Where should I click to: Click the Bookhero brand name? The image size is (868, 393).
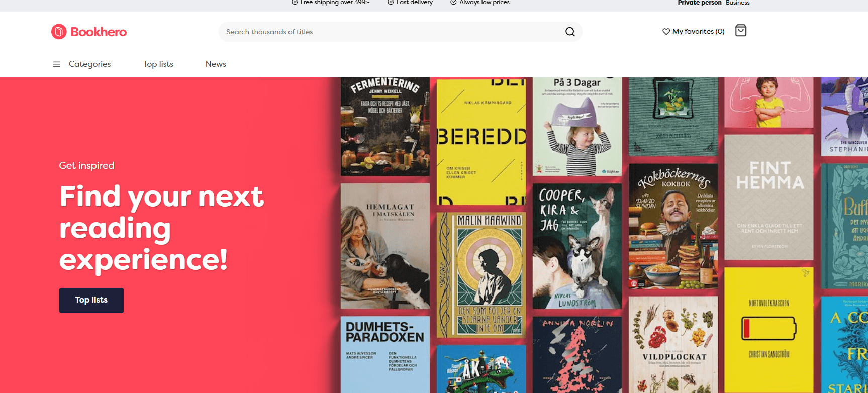99,32
